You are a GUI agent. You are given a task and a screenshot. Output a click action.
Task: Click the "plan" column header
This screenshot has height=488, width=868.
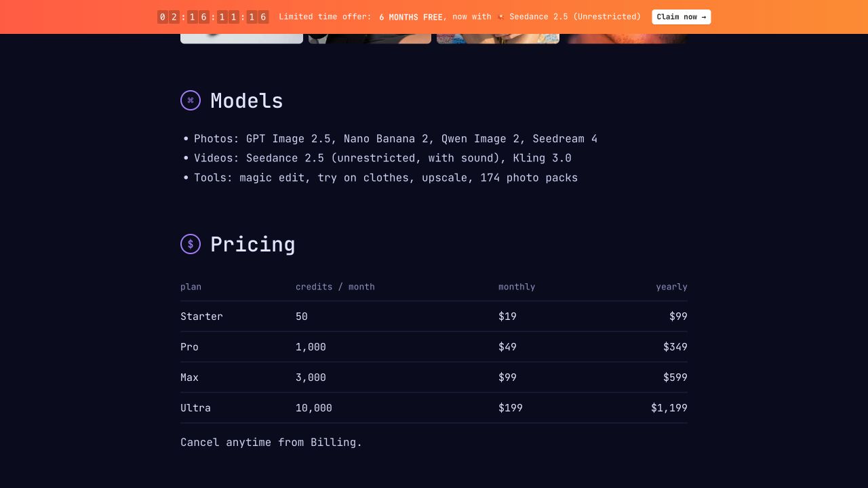[x=191, y=287]
